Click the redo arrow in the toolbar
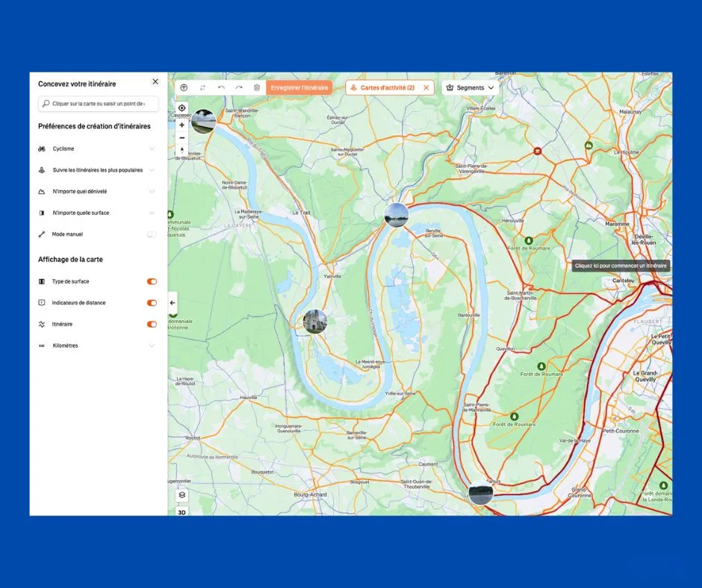Screen dimensions: 702x588 coord(239,87)
